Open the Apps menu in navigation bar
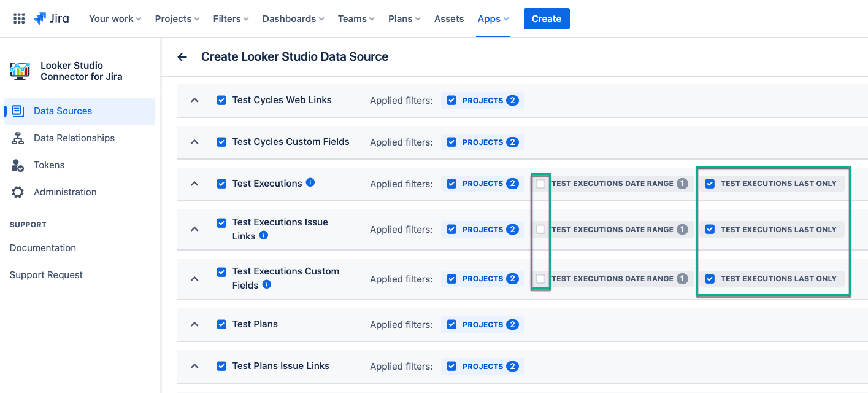Screen dimensions: 868x393 click(493, 18)
